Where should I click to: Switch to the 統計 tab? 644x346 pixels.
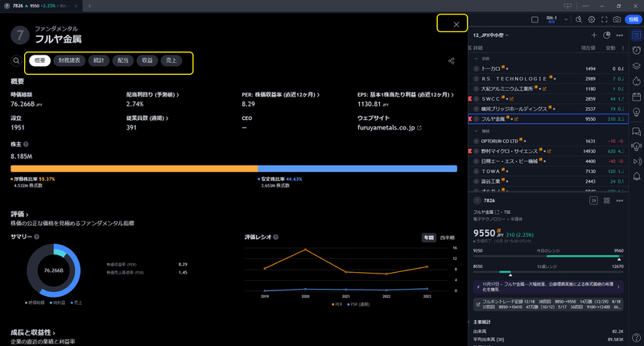pyautogui.click(x=98, y=60)
